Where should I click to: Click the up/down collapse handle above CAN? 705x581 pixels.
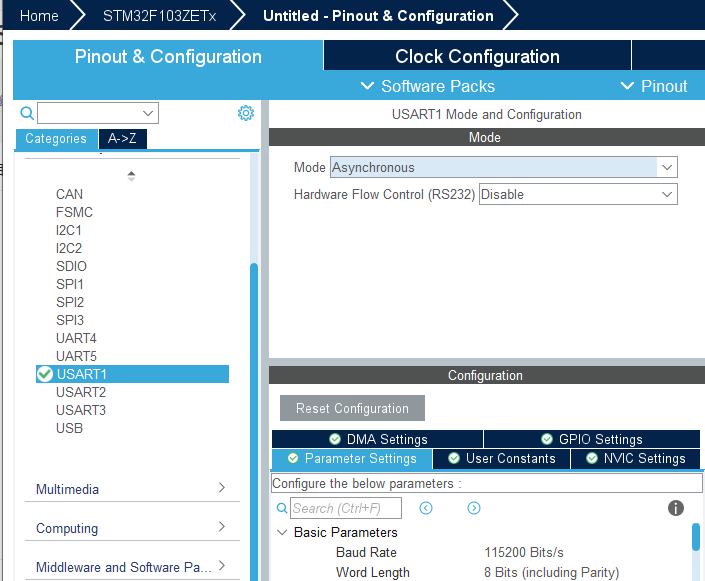[131, 176]
